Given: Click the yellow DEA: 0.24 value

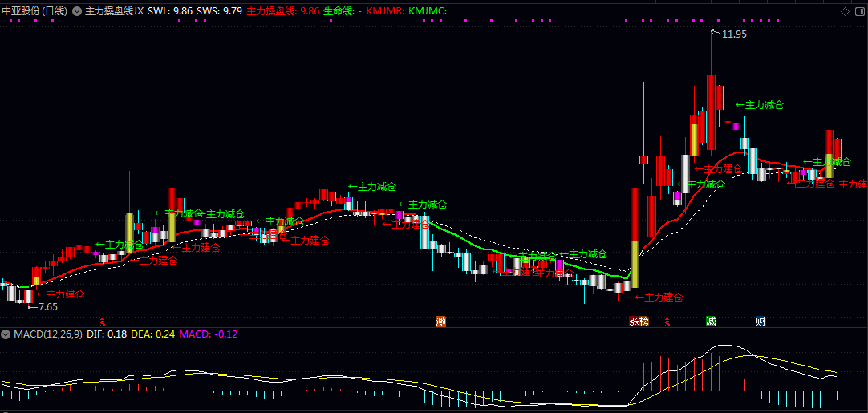Looking at the screenshot, I should [x=152, y=334].
